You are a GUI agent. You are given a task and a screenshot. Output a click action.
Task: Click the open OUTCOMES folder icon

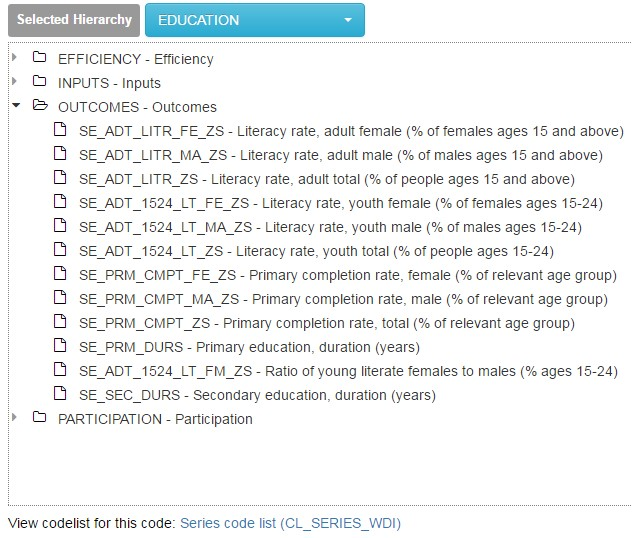click(40, 106)
